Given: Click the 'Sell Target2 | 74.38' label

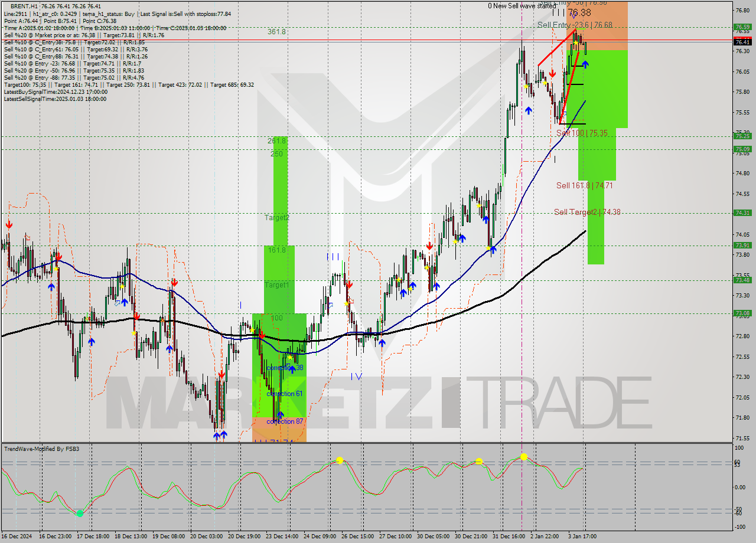Looking at the screenshot, I should point(587,212).
